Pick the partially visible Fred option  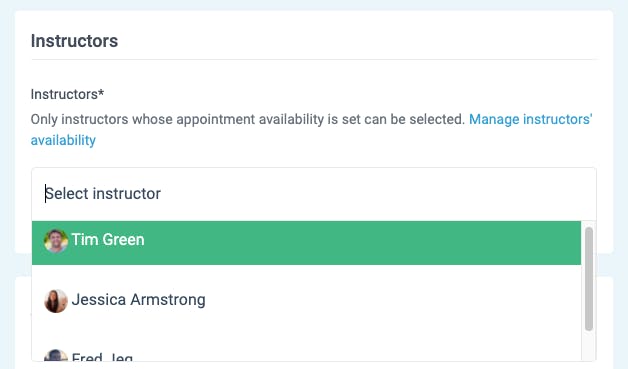coord(306,354)
